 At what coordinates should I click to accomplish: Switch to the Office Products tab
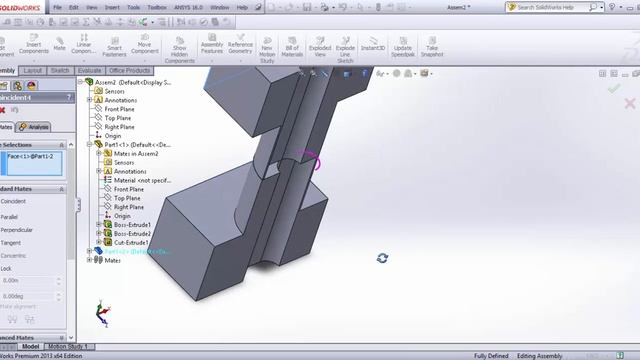130,71
